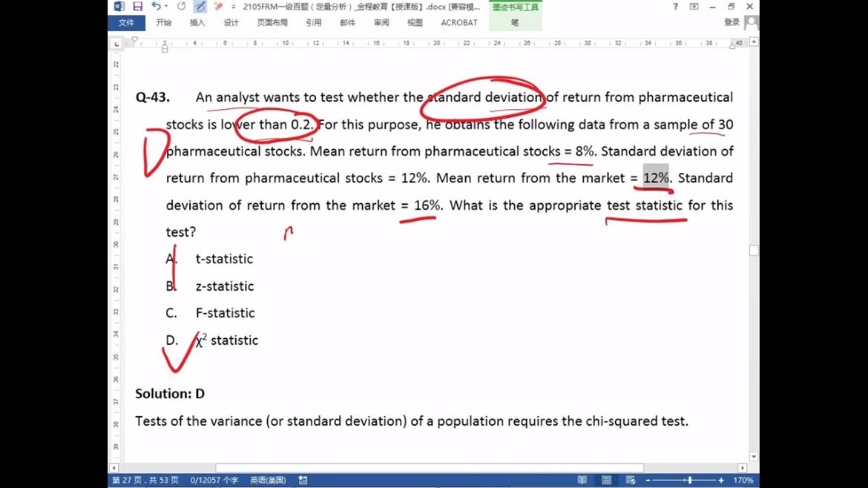Click the user account avatar icon
This screenshot has height=488, width=868.
tap(752, 23)
